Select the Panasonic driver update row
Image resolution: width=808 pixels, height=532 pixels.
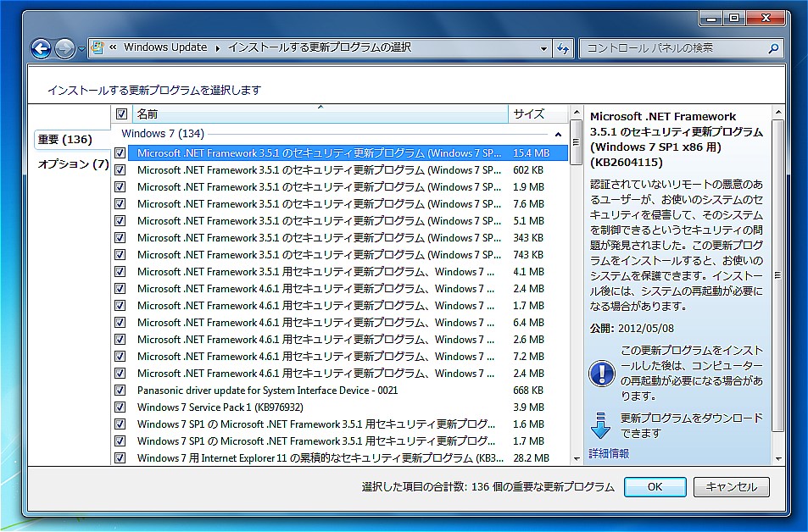(x=341, y=391)
